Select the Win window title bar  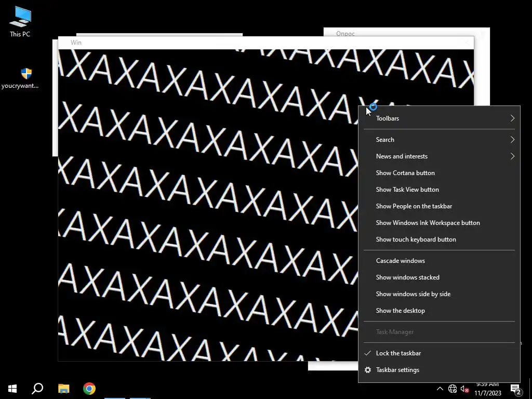(266, 43)
